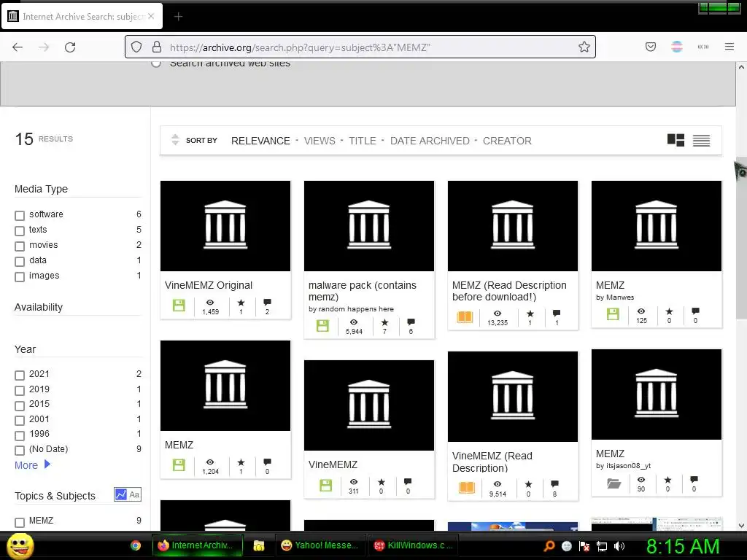Sort results by Date Archived
747x560 pixels.
click(x=430, y=141)
